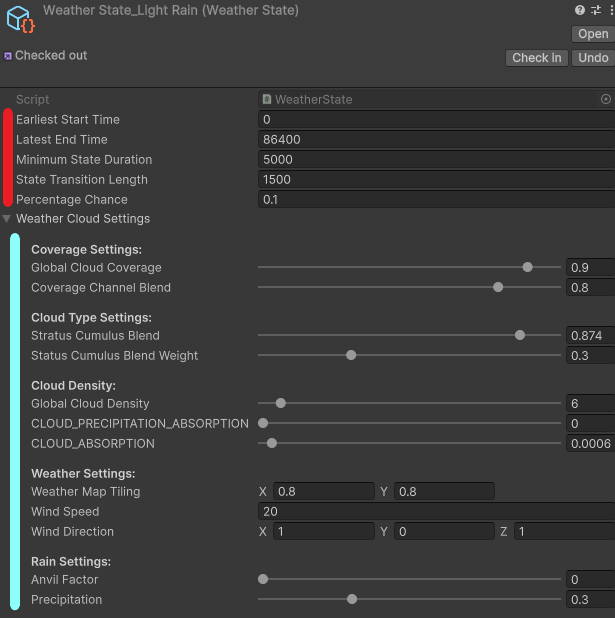Click the Open button
Screen dimensions: 615x618
tap(592, 34)
